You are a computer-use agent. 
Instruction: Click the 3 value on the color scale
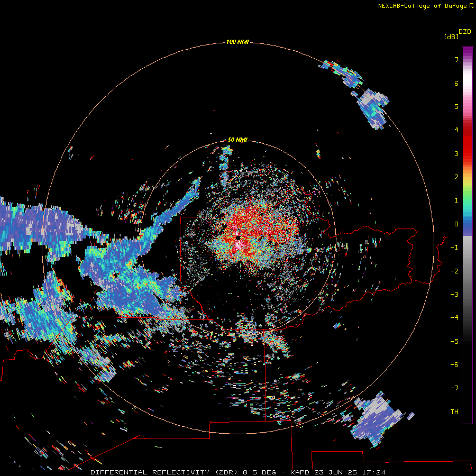coord(456,153)
